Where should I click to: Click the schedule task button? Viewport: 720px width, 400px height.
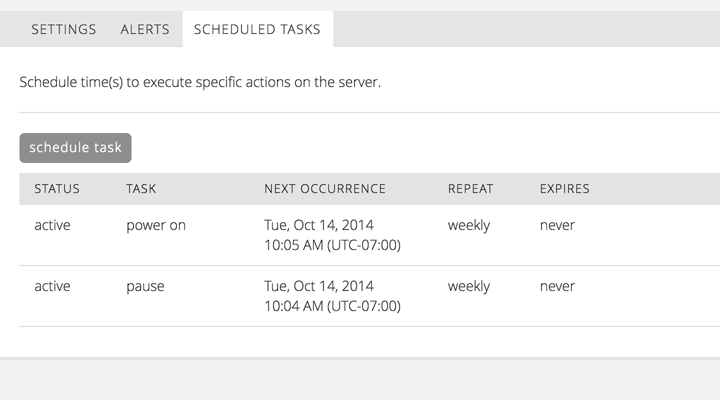[75, 148]
